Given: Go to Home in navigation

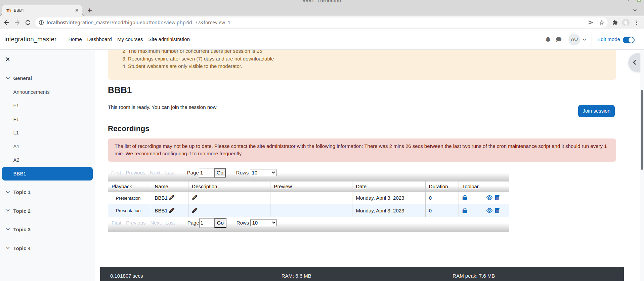Looking at the screenshot, I should [75, 39].
